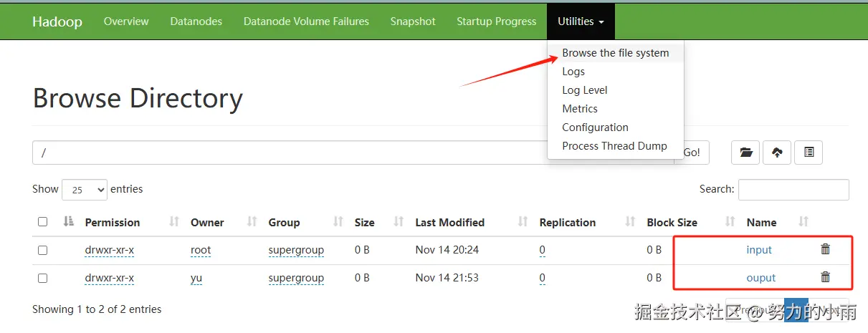Toggle the select-all header checkbox
This screenshot has width=868, height=333.
click(x=42, y=222)
